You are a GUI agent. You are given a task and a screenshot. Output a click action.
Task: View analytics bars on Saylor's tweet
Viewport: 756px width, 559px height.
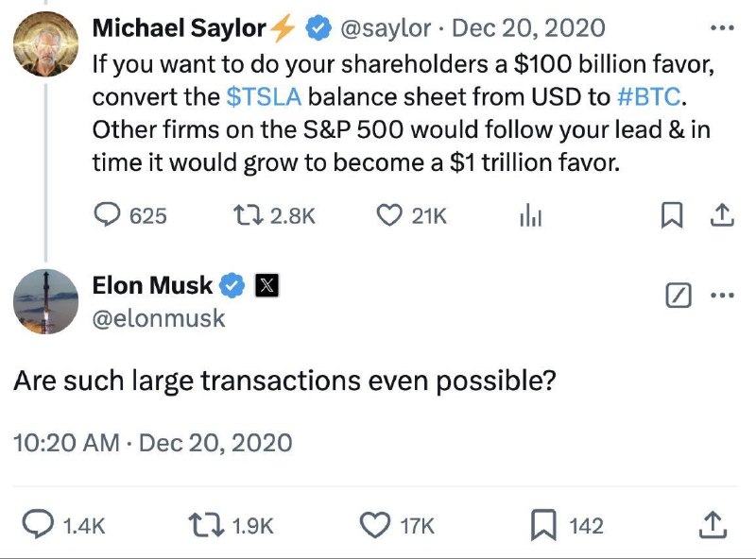531,215
